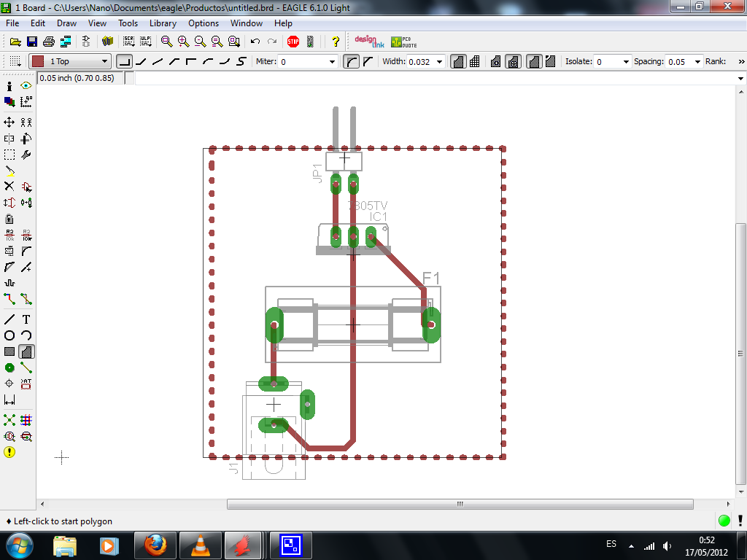This screenshot has width=747, height=560.
Task: Open the Spacing 0.05 dropdown
Action: coord(697,62)
